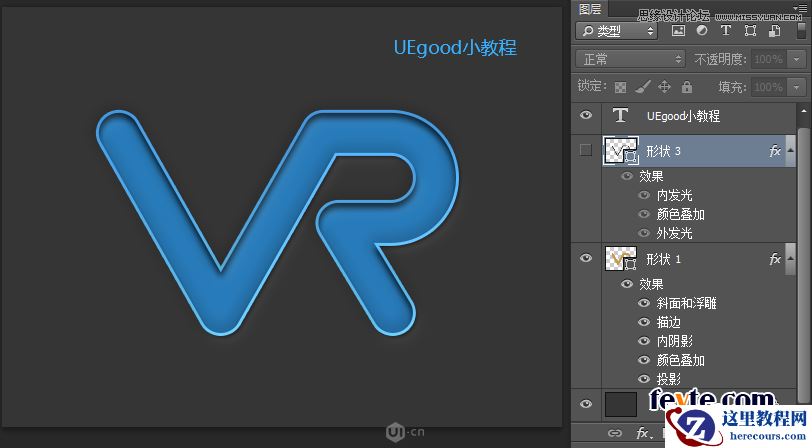Collapse effects list of 形状 3
This screenshot has width=812, height=448.
tap(790, 151)
